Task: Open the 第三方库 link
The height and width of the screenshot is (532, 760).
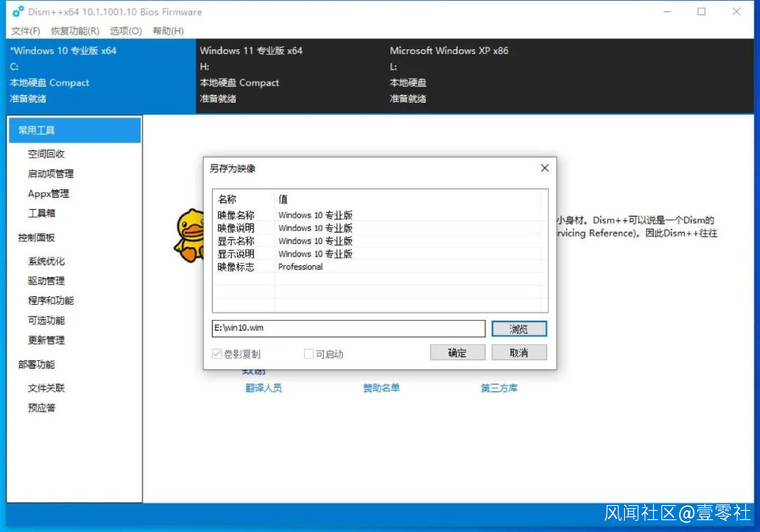Action: 499,388
